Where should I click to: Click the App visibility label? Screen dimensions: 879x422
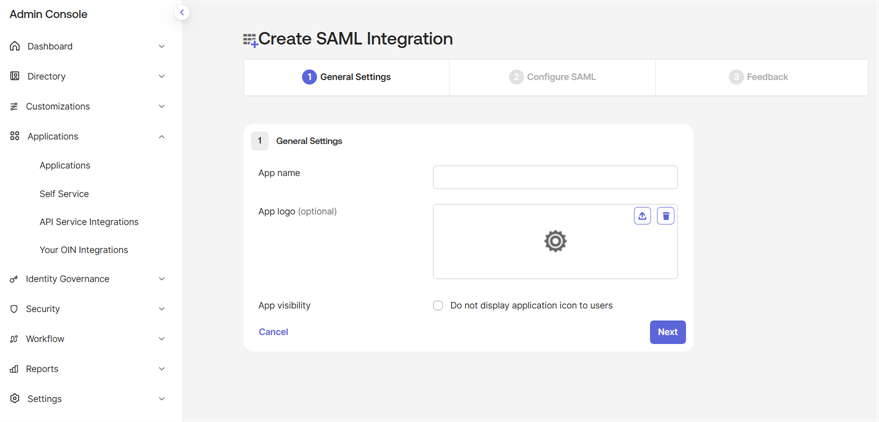click(284, 305)
